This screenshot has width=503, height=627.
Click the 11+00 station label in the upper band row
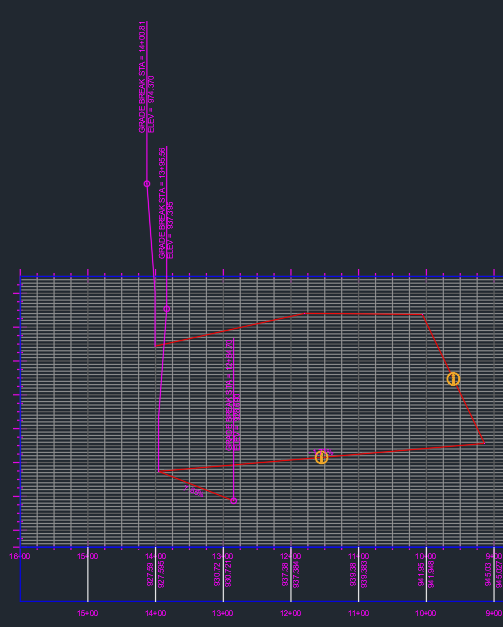point(359,556)
